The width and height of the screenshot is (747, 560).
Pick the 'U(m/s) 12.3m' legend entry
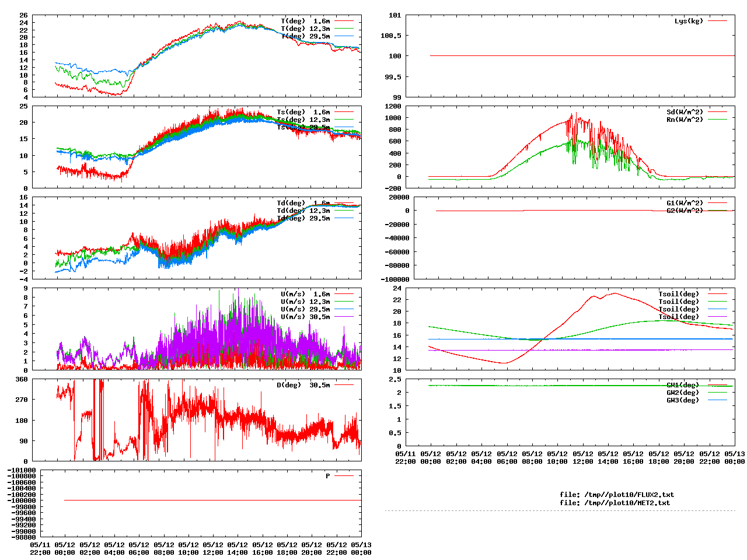305,302
